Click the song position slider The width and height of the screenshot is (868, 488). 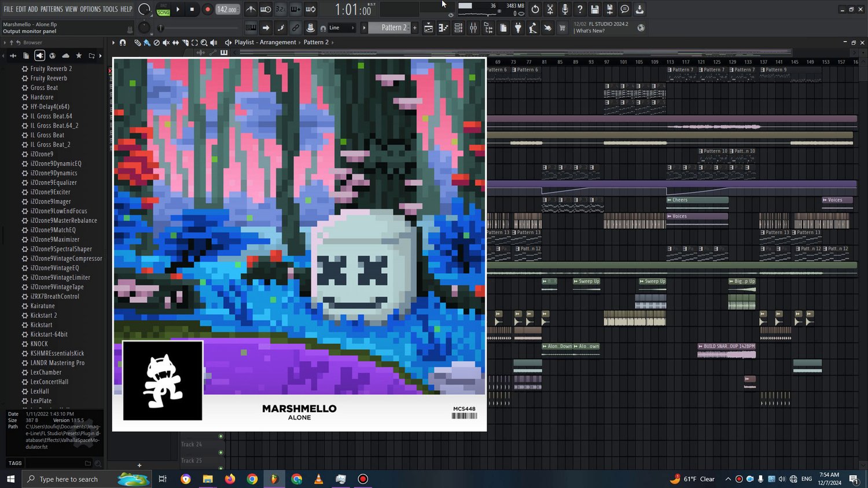(198, 28)
